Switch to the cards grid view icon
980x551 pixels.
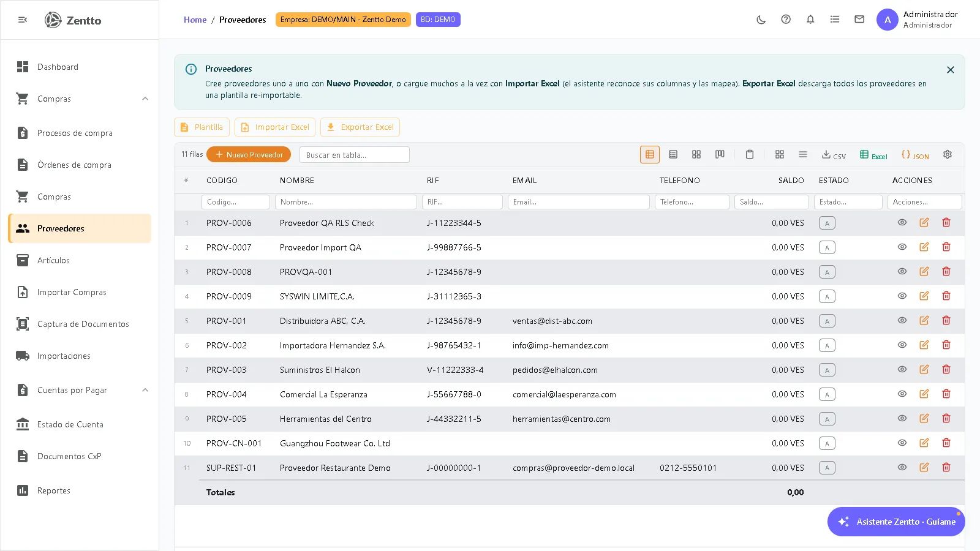point(696,155)
